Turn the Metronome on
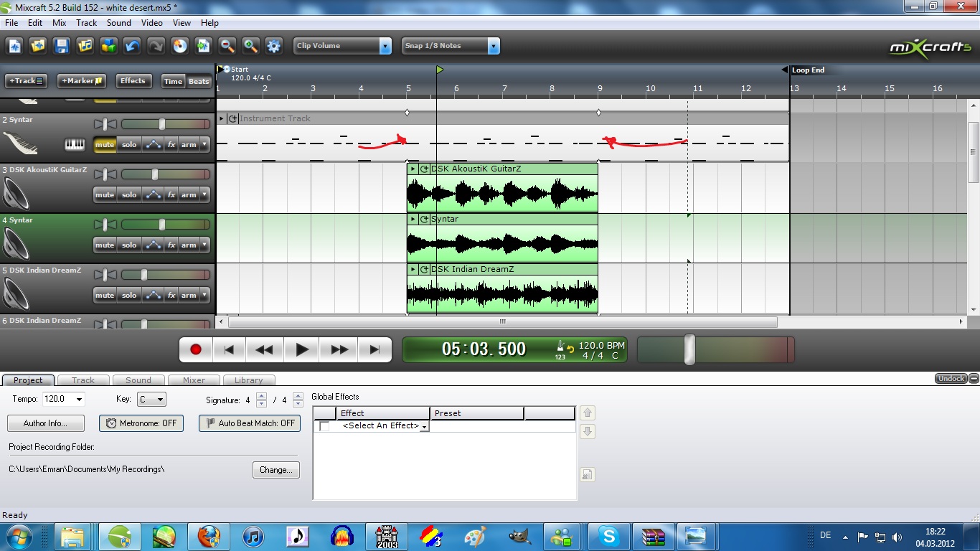Screen dimensions: 980x551 pos(141,423)
